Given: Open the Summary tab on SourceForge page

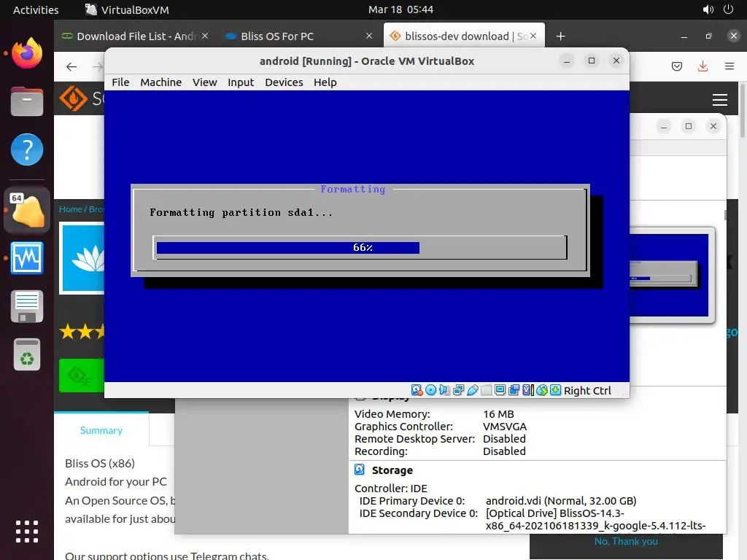Looking at the screenshot, I should [x=101, y=430].
